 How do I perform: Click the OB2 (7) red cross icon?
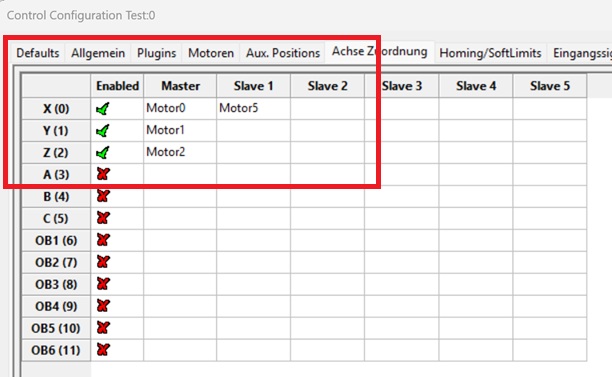click(x=103, y=262)
